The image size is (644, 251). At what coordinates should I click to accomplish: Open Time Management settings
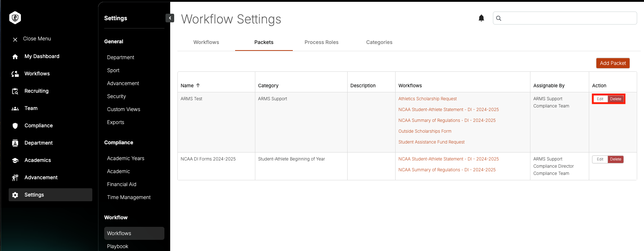129,197
